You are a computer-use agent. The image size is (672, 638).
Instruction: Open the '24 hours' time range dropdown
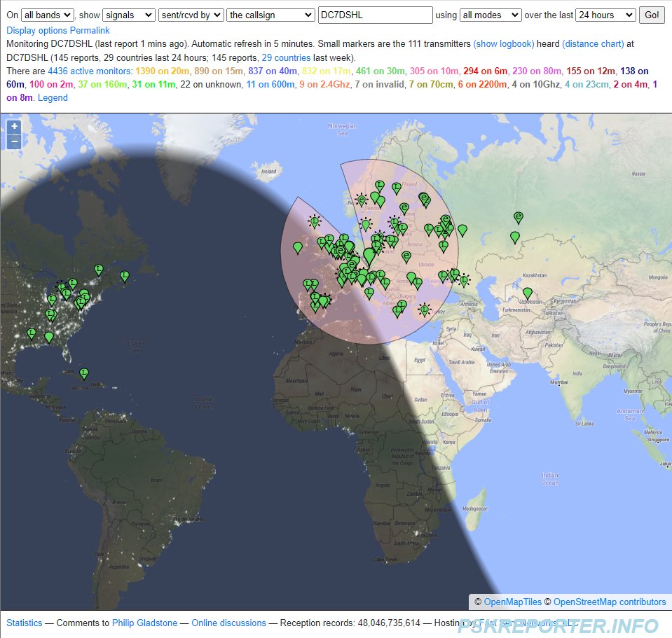pos(605,15)
